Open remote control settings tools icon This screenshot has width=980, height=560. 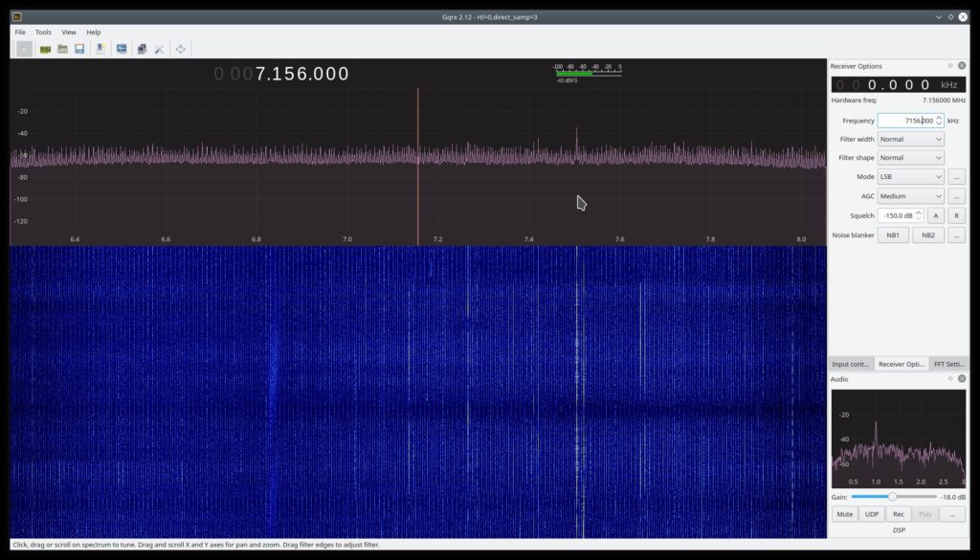click(159, 49)
